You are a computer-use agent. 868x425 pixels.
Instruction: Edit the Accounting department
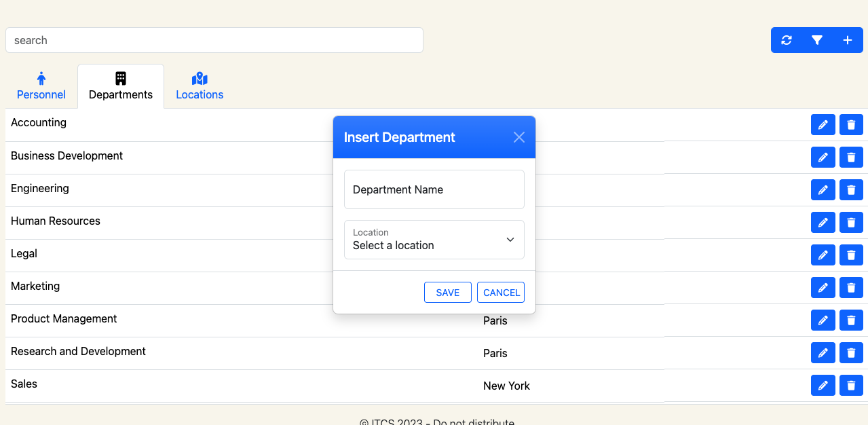pos(823,124)
